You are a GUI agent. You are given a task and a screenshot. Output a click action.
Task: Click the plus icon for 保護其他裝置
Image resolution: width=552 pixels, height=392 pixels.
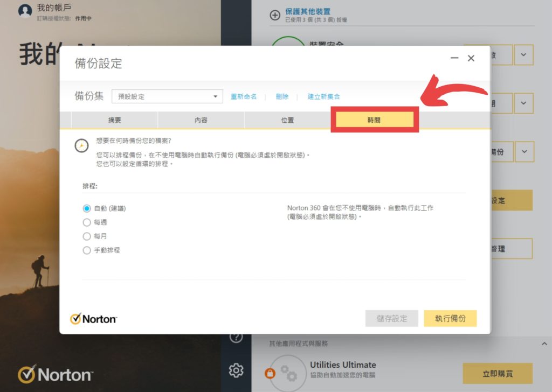[275, 15]
